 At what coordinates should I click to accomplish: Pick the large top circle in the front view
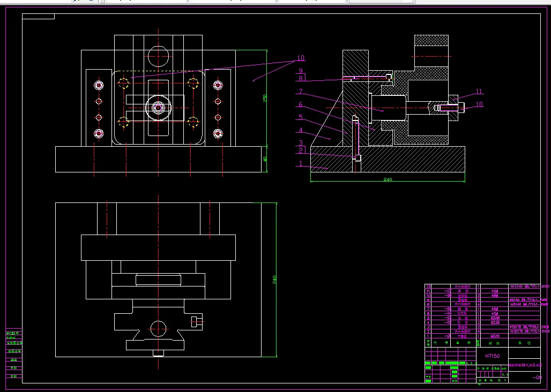tap(158, 56)
